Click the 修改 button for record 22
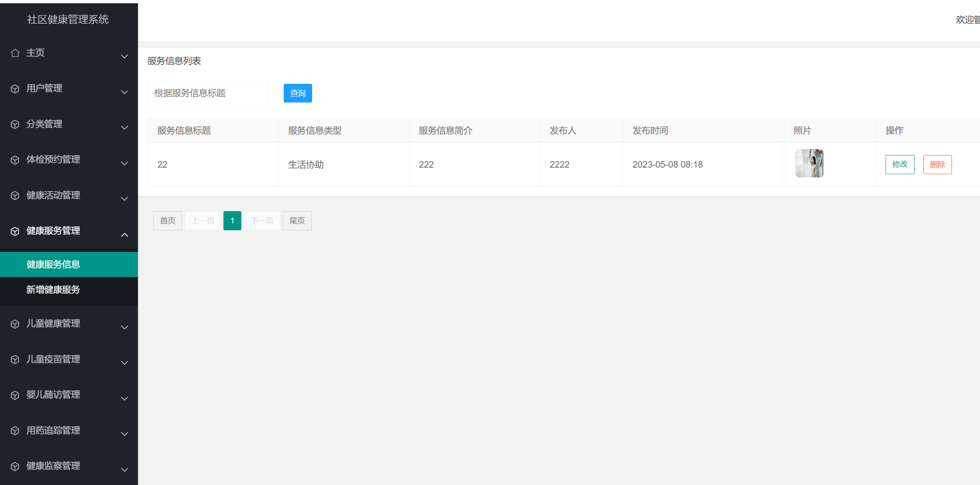This screenshot has width=980, height=485. [900, 164]
